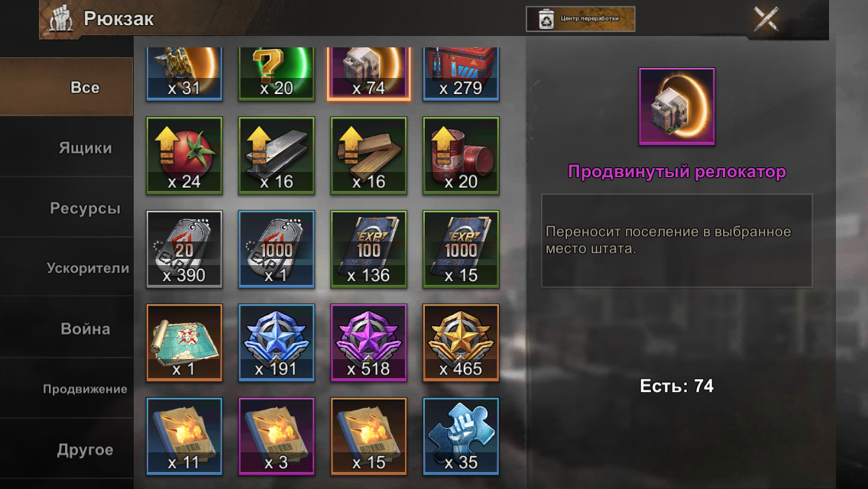Select the purple star medal item
This screenshot has width=868, height=489.
[369, 343]
